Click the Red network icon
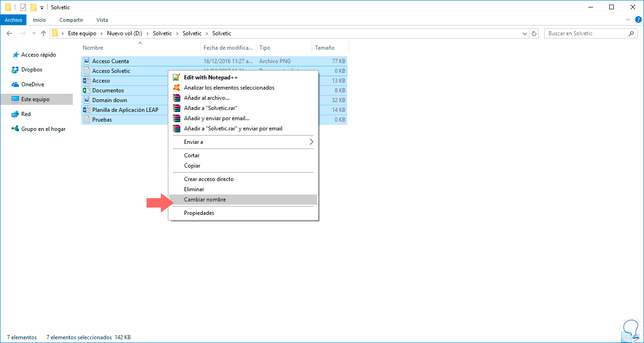This screenshot has height=343, width=644. point(15,114)
